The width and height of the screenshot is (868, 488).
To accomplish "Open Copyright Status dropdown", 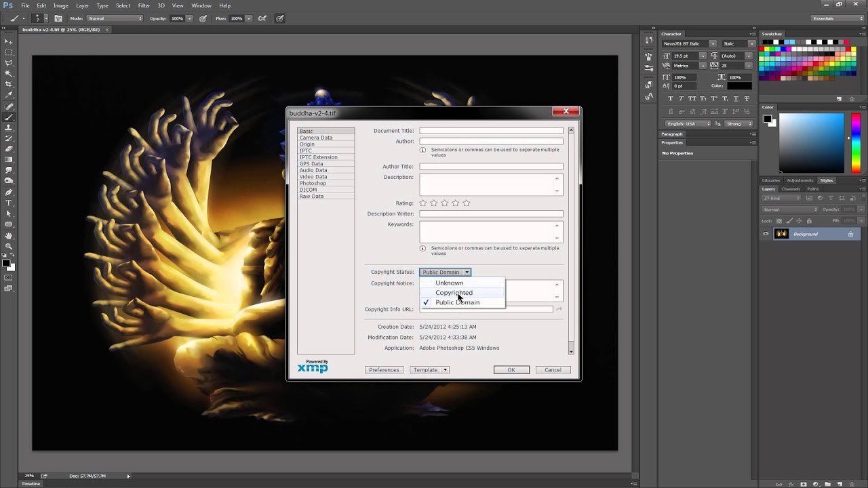I will tap(445, 272).
